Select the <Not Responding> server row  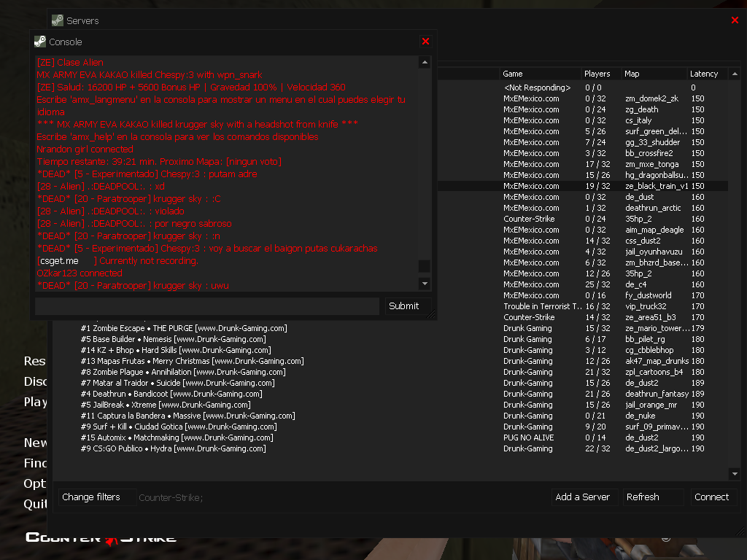coord(582,87)
